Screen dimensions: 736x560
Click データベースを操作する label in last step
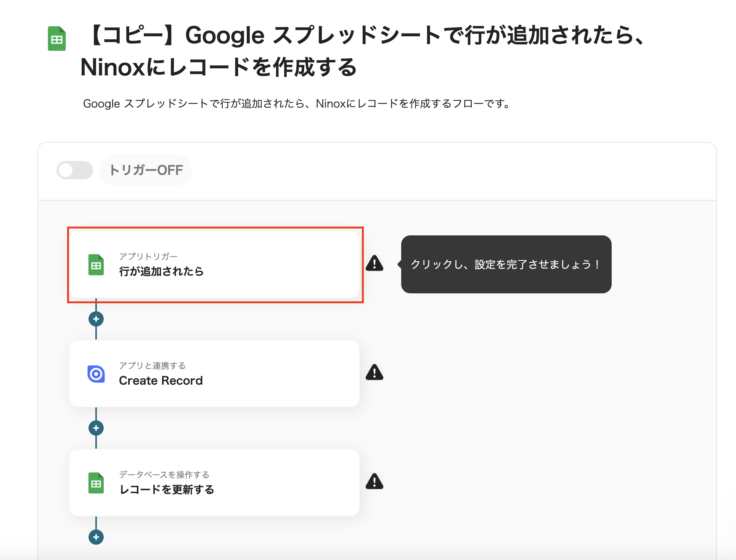coord(164,475)
